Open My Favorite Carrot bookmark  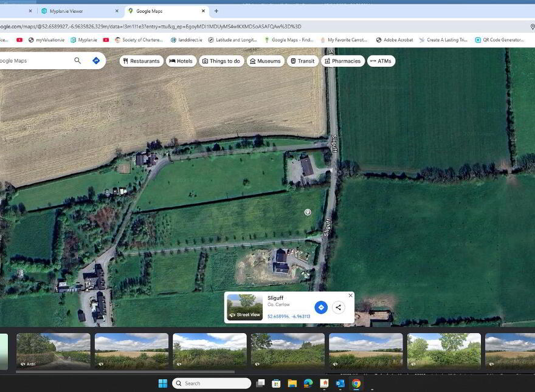click(344, 40)
